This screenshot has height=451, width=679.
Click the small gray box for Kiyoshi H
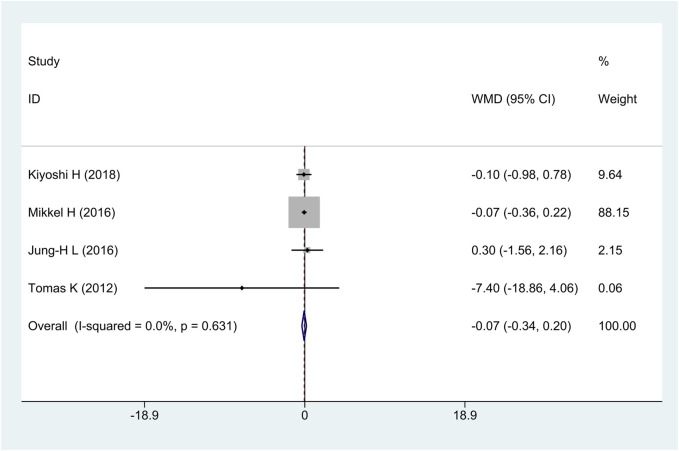[304, 175]
